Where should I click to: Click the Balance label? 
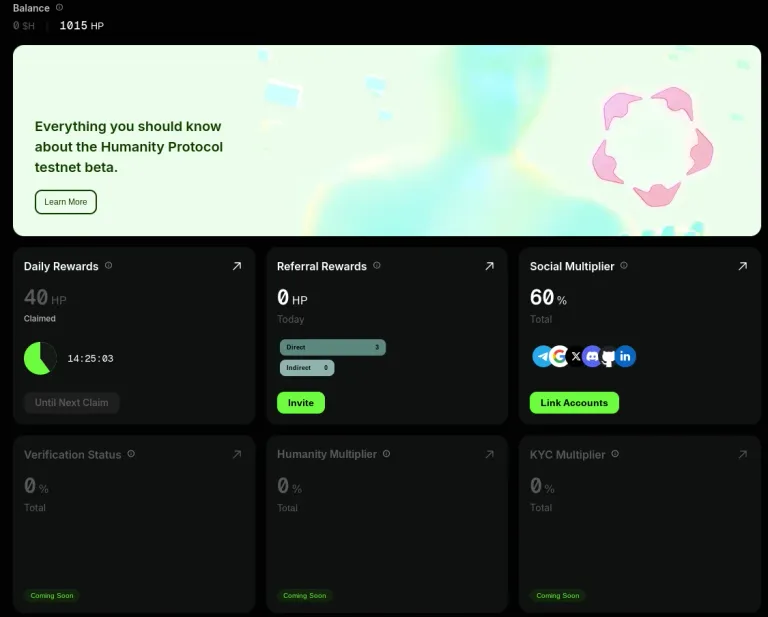point(31,8)
